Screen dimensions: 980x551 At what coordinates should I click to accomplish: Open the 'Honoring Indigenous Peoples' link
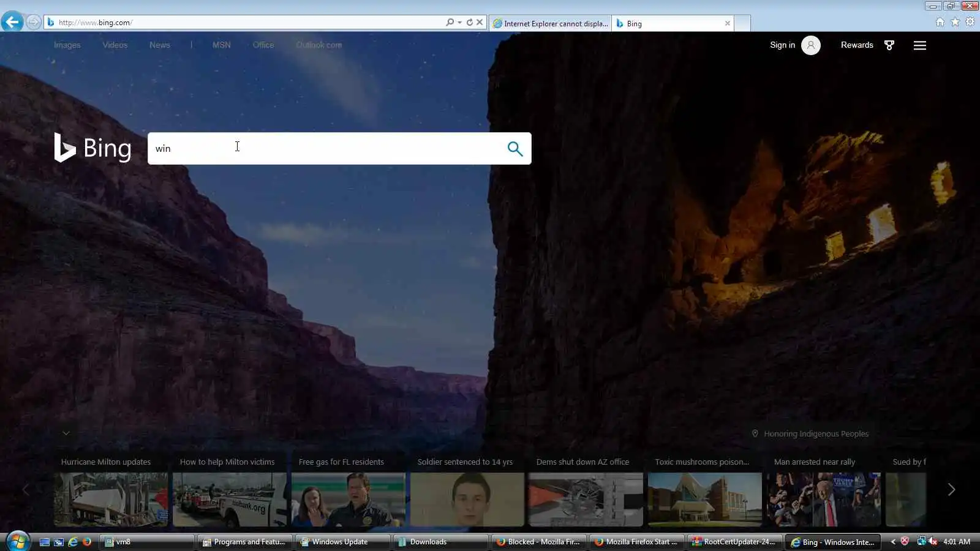pyautogui.click(x=816, y=433)
